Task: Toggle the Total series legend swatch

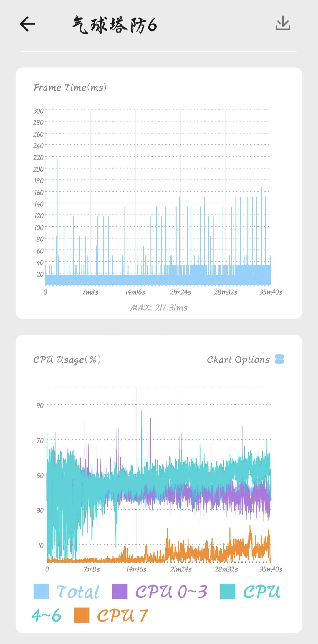Action: pyautogui.click(x=41, y=592)
